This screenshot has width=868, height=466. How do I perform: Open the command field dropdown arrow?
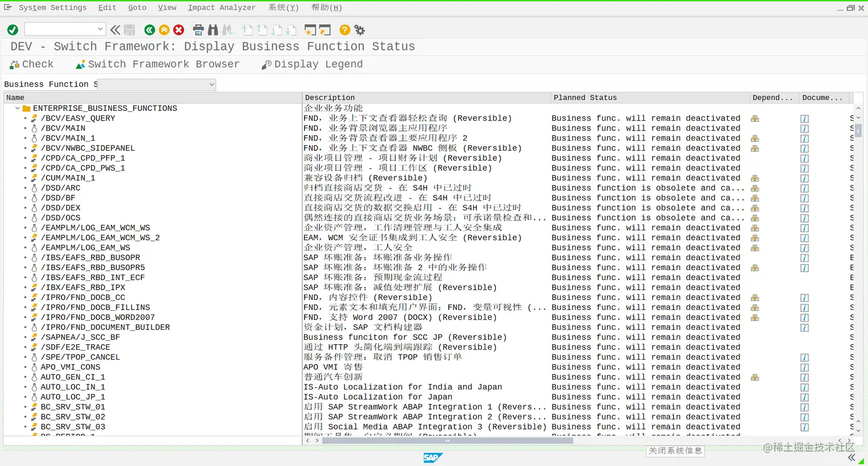100,29
